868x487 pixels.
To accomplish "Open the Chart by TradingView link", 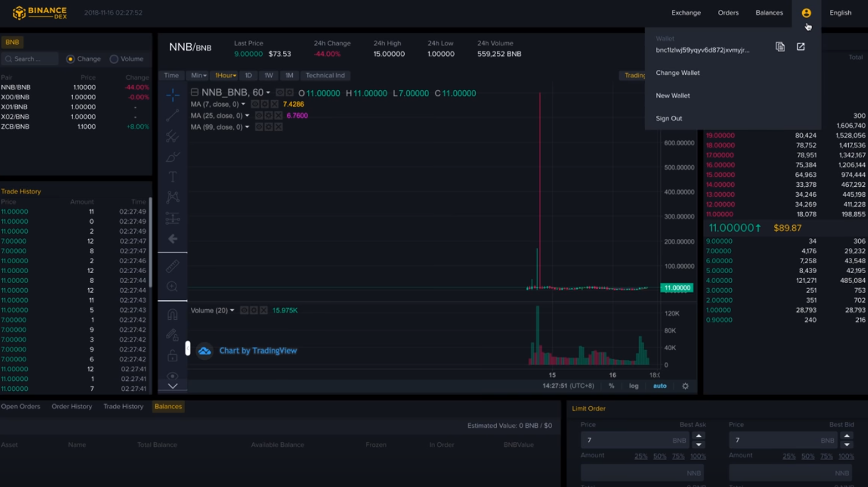I will click(258, 350).
